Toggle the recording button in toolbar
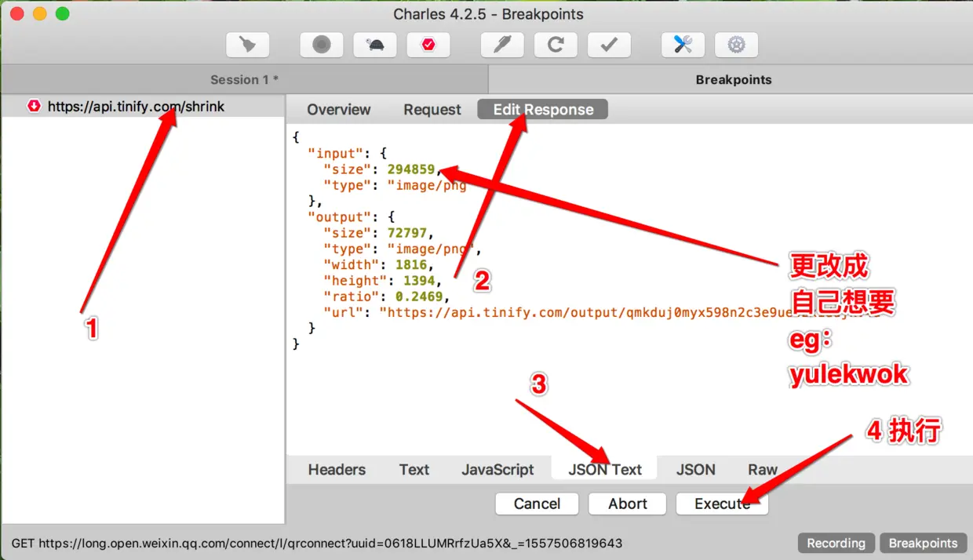The width and height of the screenshot is (973, 560). (321, 45)
